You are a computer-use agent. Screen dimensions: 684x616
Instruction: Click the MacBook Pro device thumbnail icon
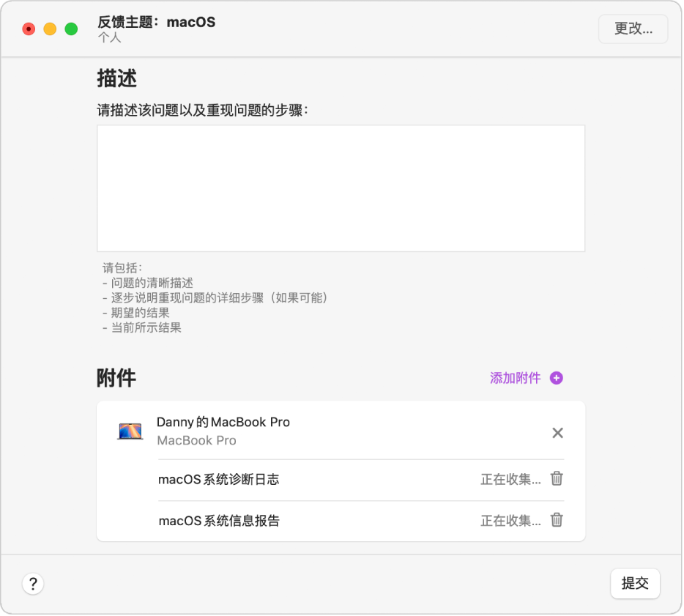[130, 431]
